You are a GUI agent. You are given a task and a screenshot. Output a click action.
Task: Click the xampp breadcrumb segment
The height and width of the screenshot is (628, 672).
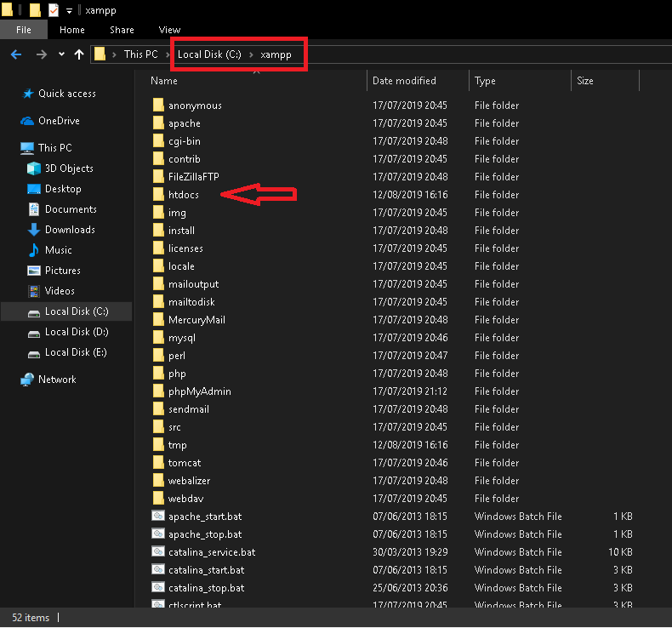pyautogui.click(x=276, y=54)
